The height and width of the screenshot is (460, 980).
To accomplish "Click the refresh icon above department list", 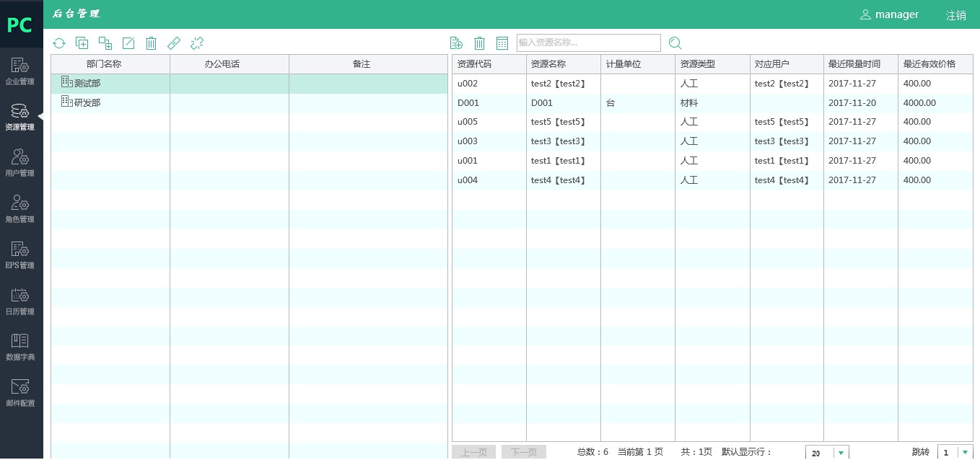I will 59,43.
